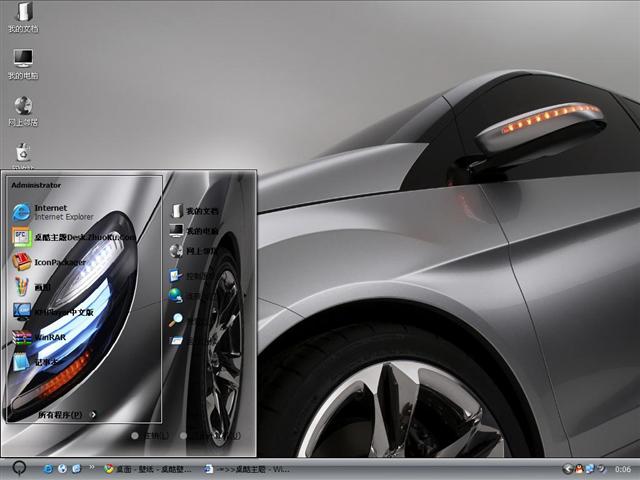Open Internet Explorer from the Start menu

[53, 212]
